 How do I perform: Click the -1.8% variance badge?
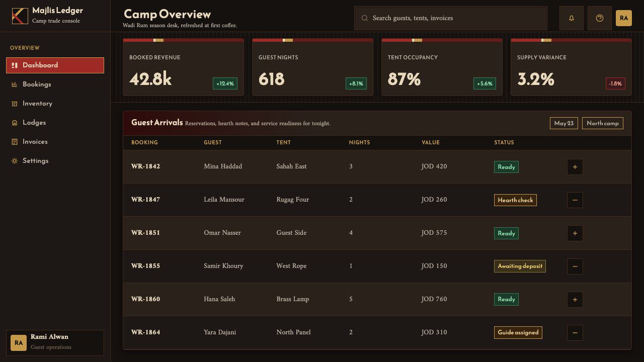(x=615, y=84)
